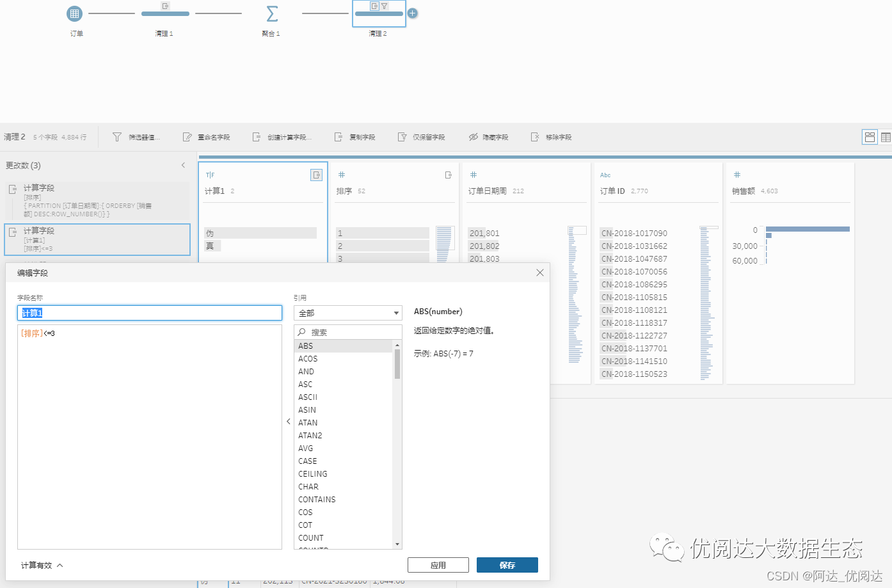Screen dimensions: 892x588
Task: Click the 隐藏字段 eye toolbar button
Action: [488, 137]
